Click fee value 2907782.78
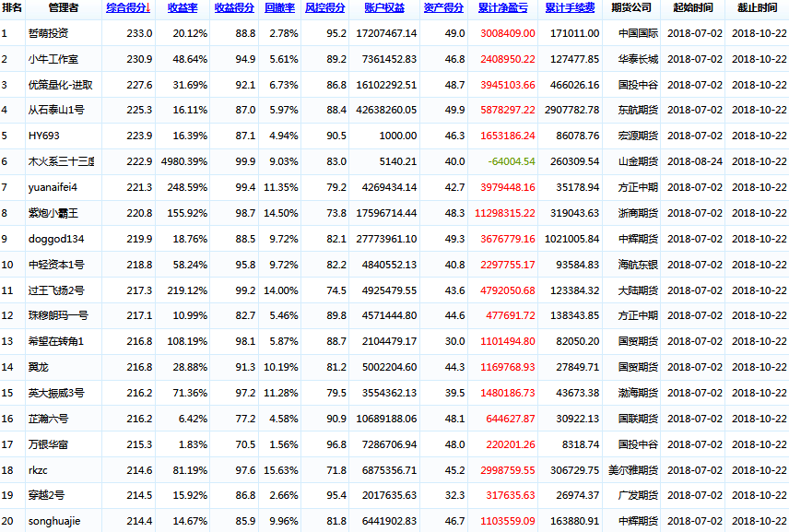 (x=571, y=110)
